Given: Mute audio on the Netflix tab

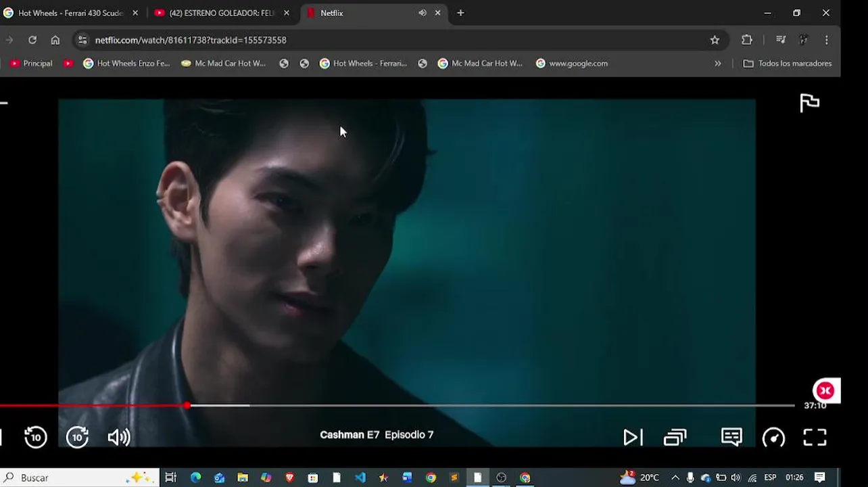Looking at the screenshot, I should [423, 13].
